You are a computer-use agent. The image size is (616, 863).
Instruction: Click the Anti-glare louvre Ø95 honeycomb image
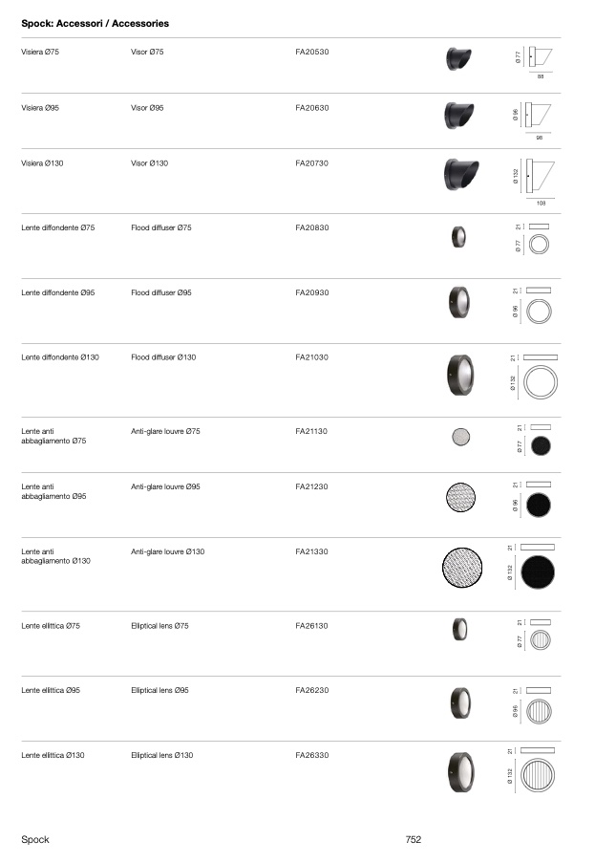(460, 497)
